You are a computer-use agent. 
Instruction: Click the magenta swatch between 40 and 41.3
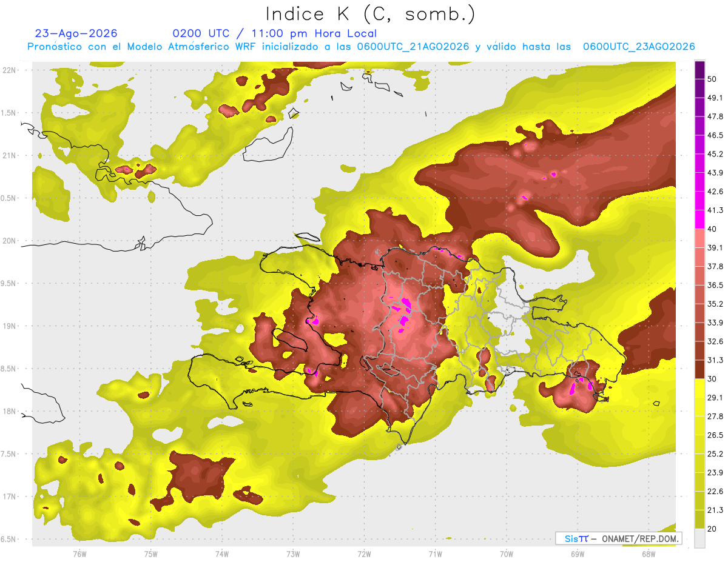(700, 219)
